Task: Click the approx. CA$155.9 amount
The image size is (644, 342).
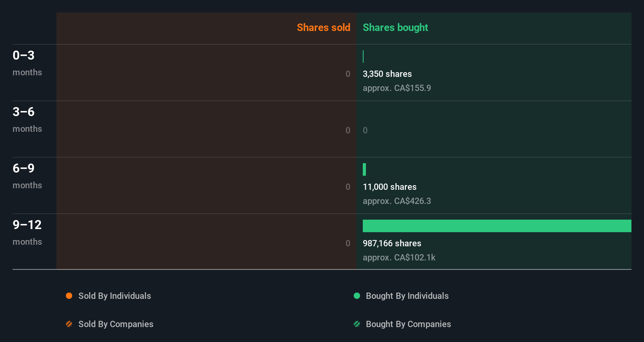Action: pyautogui.click(x=397, y=88)
